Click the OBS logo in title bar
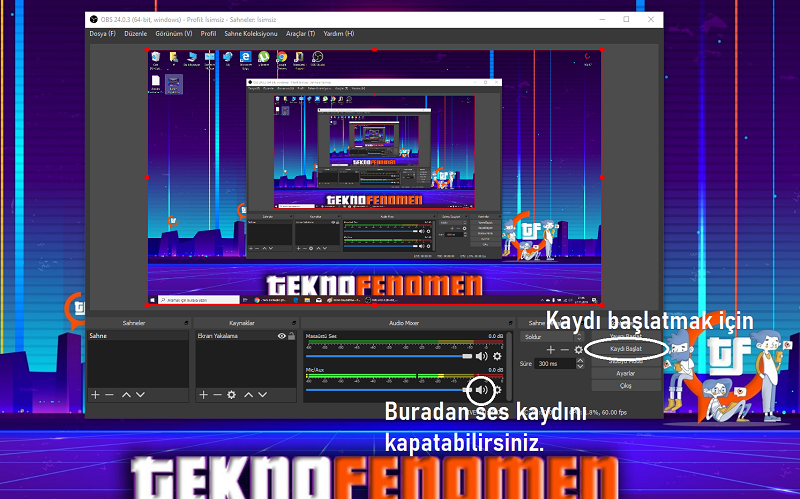The width and height of the screenshot is (800, 499). (x=93, y=19)
